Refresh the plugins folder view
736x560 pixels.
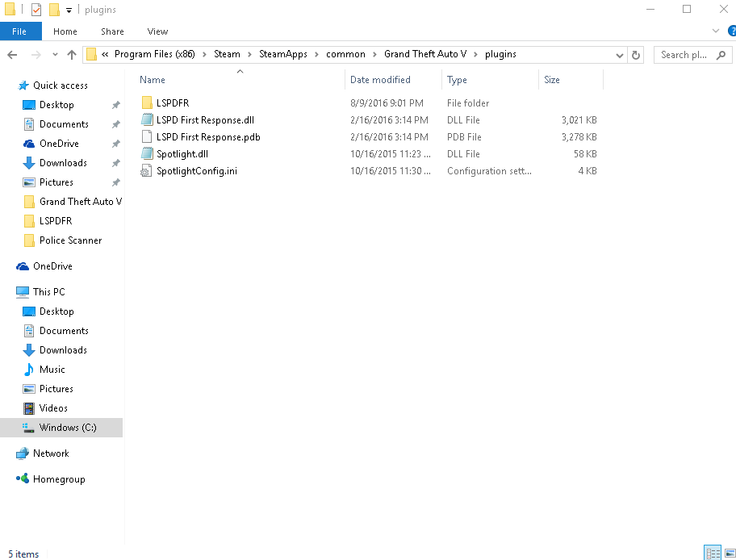pos(636,55)
